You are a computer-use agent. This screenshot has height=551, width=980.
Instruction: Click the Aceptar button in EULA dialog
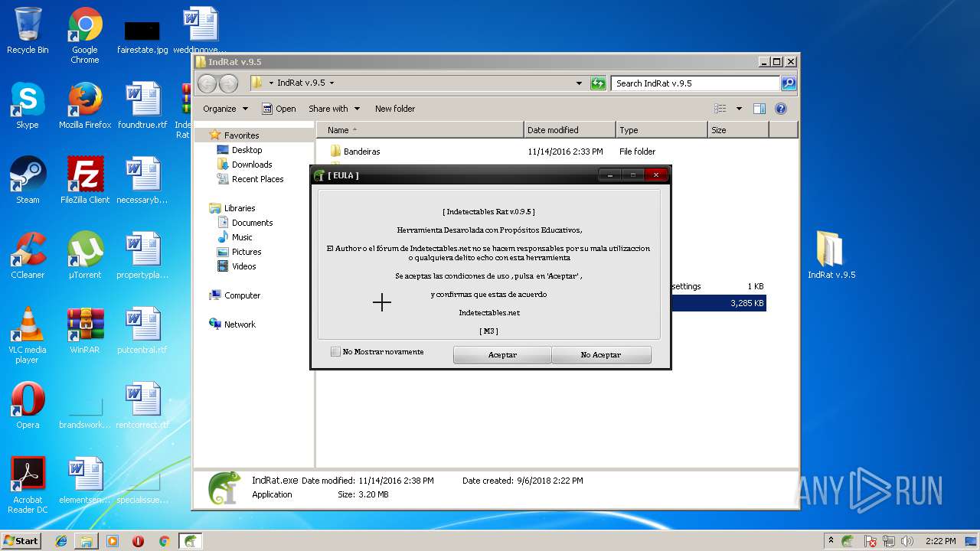tap(502, 355)
